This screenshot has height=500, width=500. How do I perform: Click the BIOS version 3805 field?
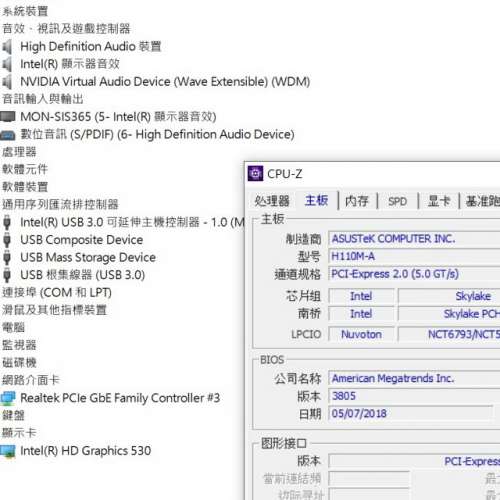(x=414, y=396)
